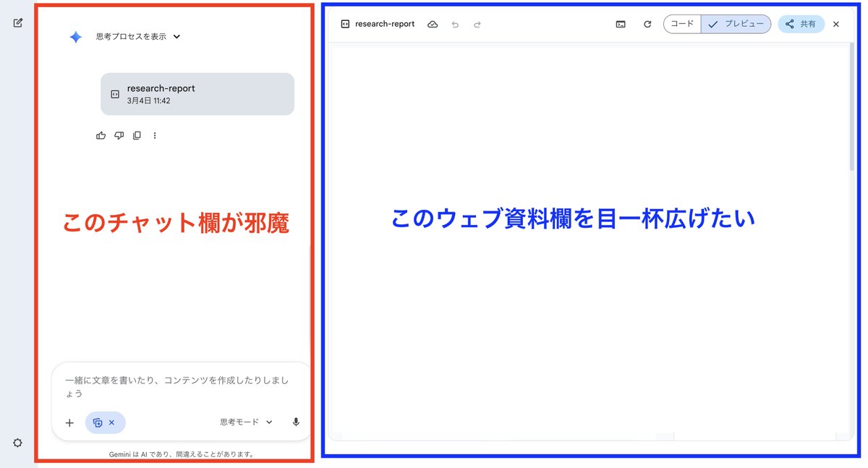Screen dimensions: 868x468
Task: Refresh the research-report preview
Action: pyautogui.click(x=647, y=24)
